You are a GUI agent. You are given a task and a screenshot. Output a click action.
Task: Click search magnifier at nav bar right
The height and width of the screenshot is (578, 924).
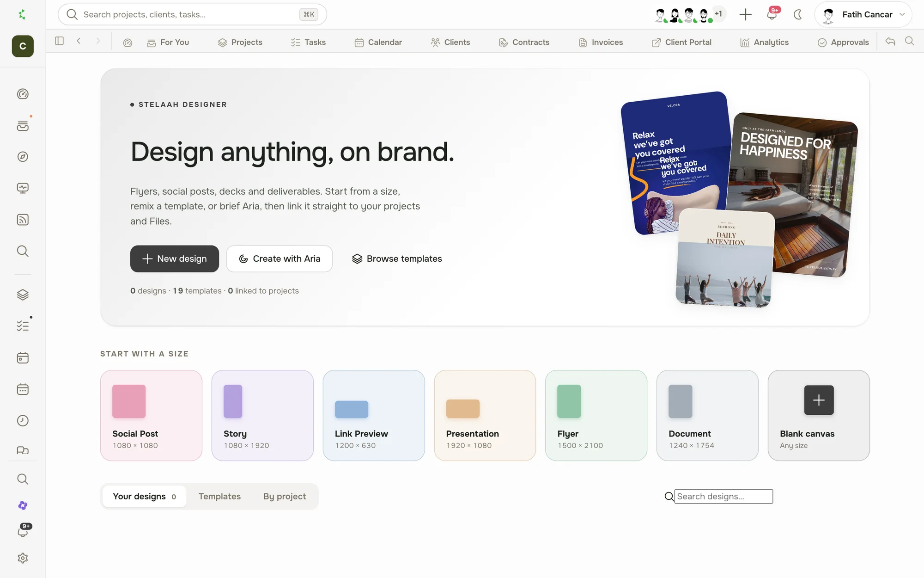pos(909,41)
